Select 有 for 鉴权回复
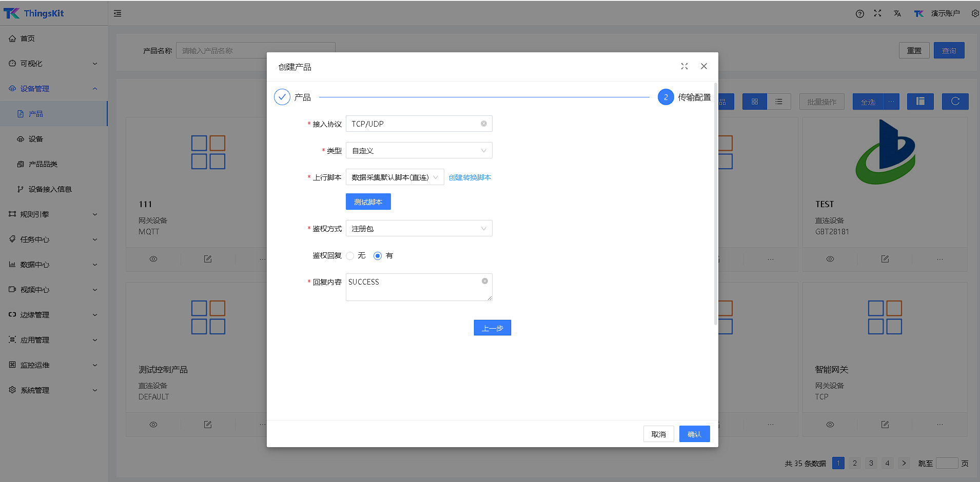Viewport: 980px width, 482px height. (378, 256)
